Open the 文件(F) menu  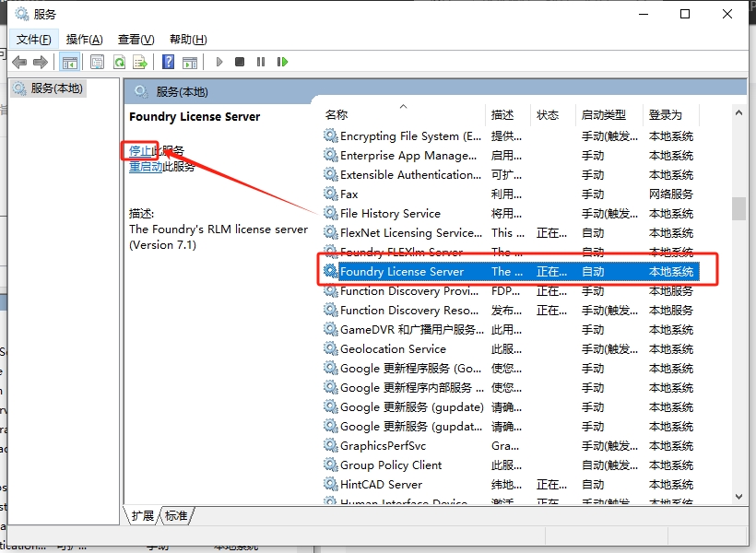pyautogui.click(x=34, y=39)
